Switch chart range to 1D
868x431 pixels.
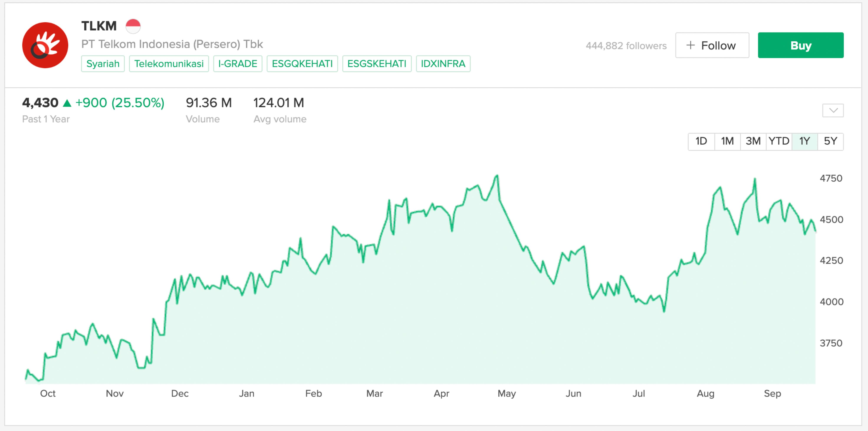[701, 141]
